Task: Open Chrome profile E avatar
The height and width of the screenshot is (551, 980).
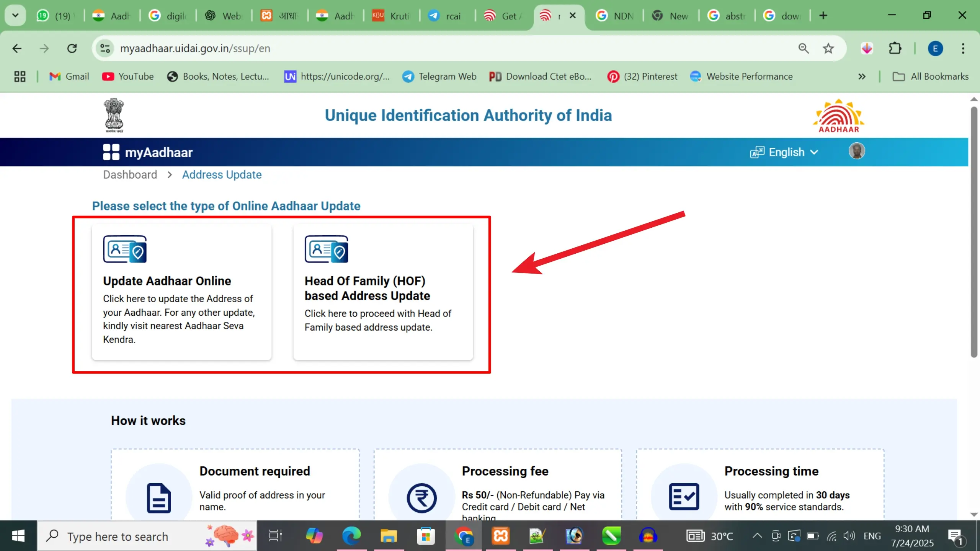Action: tap(935, 49)
